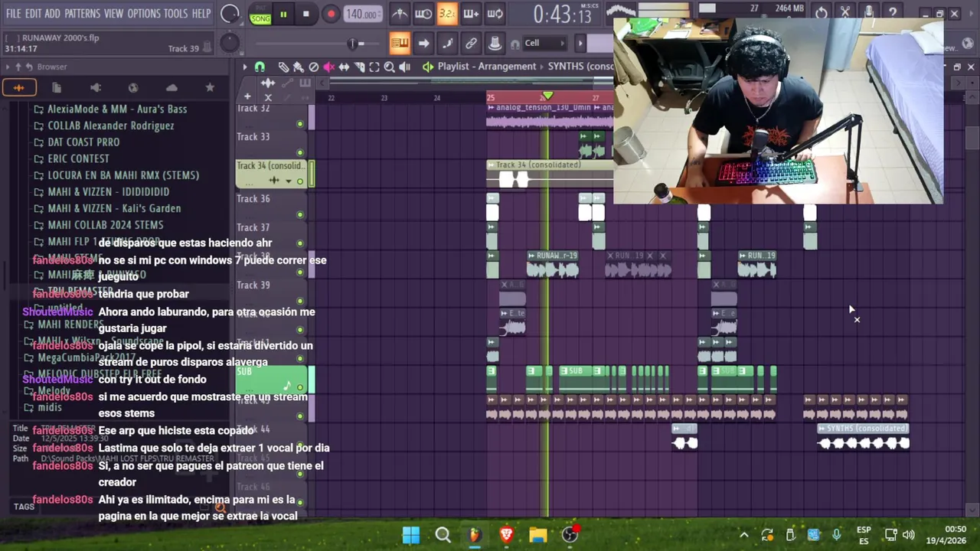Click the pause button in transport

click(x=283, y=14)
